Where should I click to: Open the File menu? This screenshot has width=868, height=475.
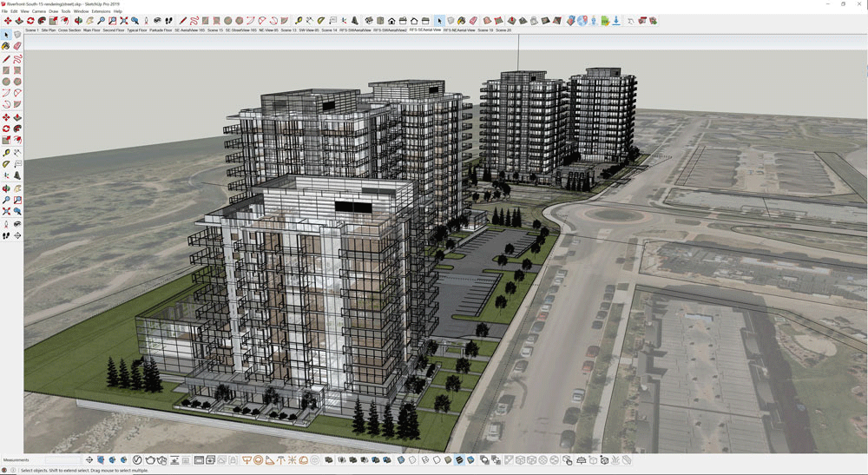tap(4, 11)
